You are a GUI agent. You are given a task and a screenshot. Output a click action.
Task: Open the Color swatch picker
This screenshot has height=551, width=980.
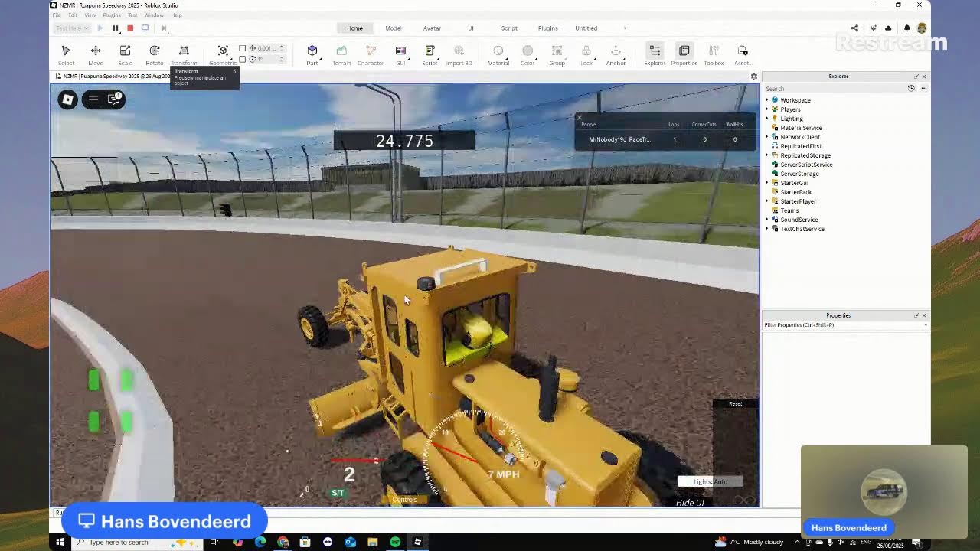pos(528,54)
